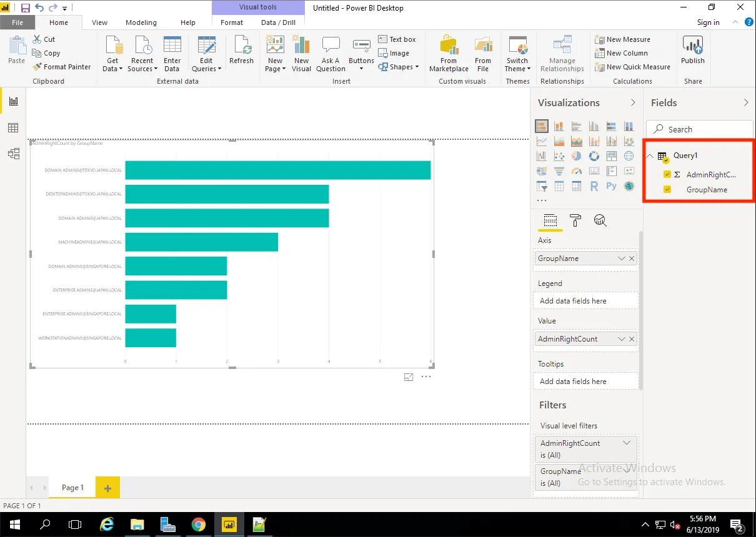This screenshot has height=537, width=756.
Task: Uncheck the GroupName field checkbox
Action: coord(667,190)
